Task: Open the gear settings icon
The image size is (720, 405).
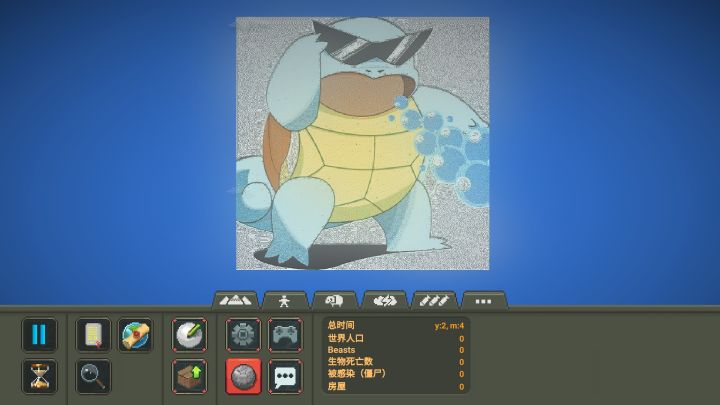Action: point(243,335)
